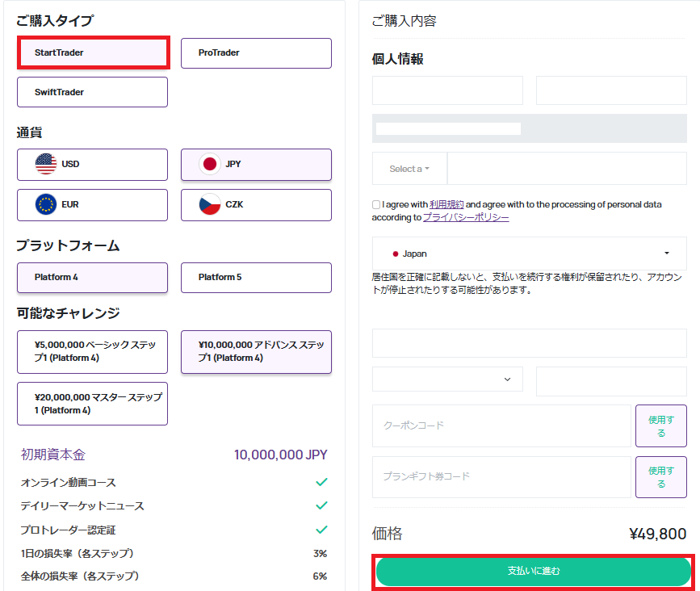Click the 個人情報 heading
700x591 pixels.
(x=398, y=59)
